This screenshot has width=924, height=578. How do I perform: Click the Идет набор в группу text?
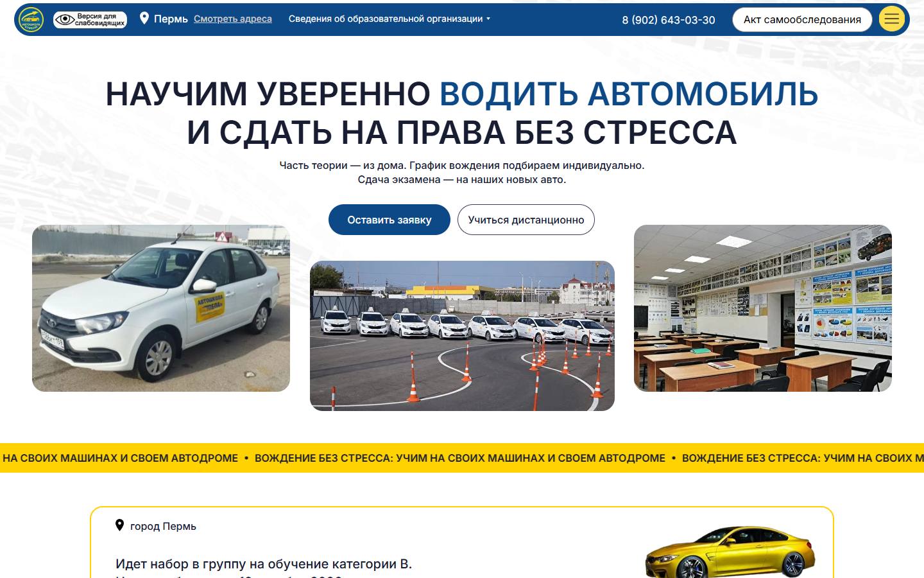pos(264,564)
